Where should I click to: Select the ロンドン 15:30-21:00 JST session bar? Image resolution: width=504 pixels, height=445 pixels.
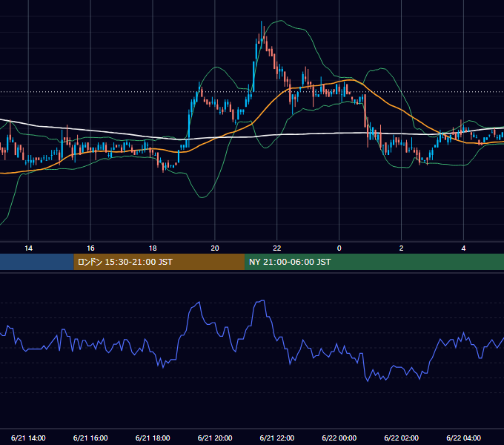159,262
